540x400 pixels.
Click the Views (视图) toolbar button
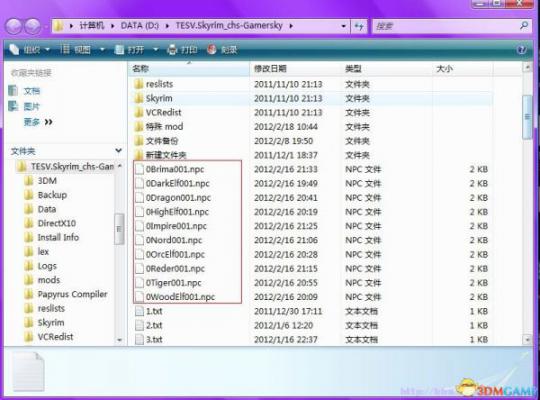[76, 50]
